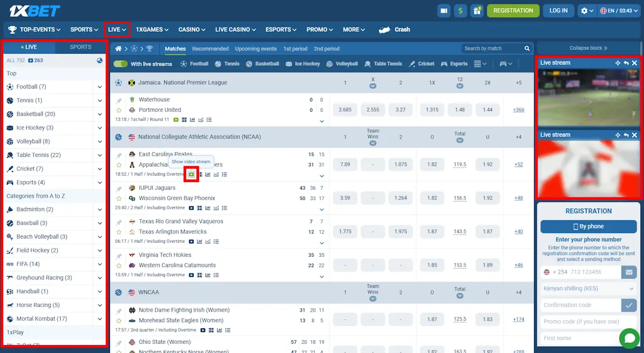Click the REGISTRATION button
This screenshot has width=644, height=353.
tap(513, 10)
